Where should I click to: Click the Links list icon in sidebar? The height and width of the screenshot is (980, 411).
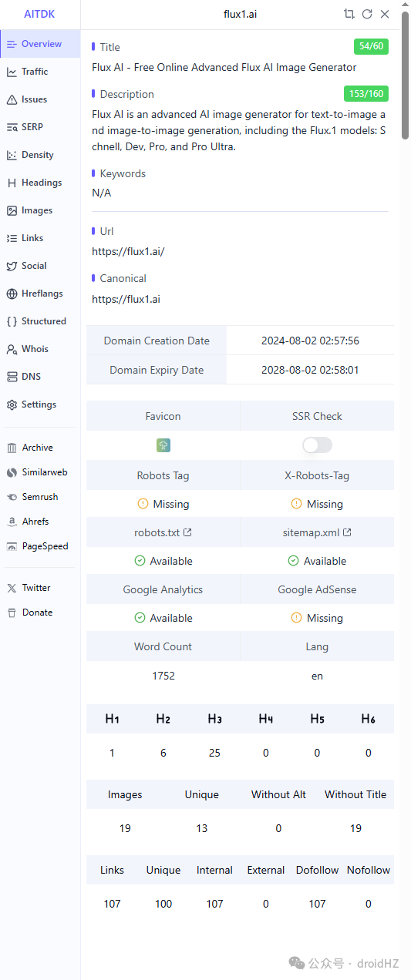[12, 238]
